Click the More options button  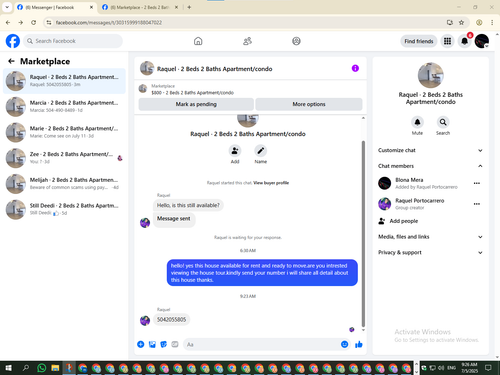(309, 104)
